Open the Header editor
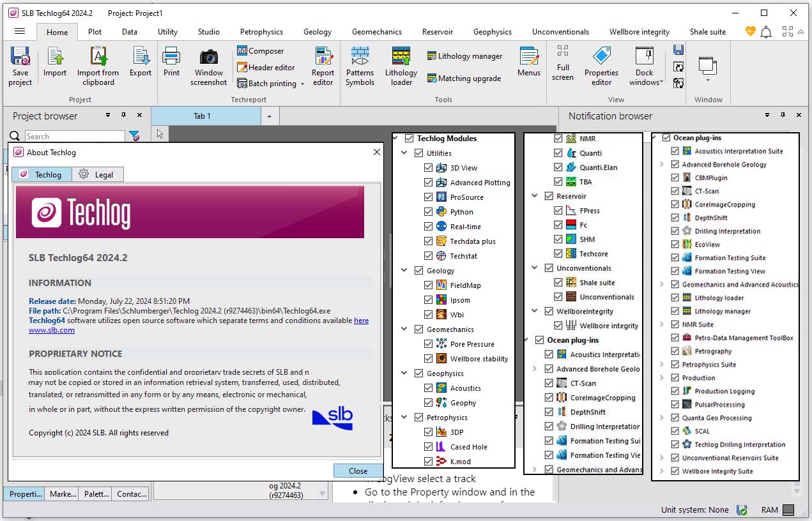The image size is (812, 521). 266,67
